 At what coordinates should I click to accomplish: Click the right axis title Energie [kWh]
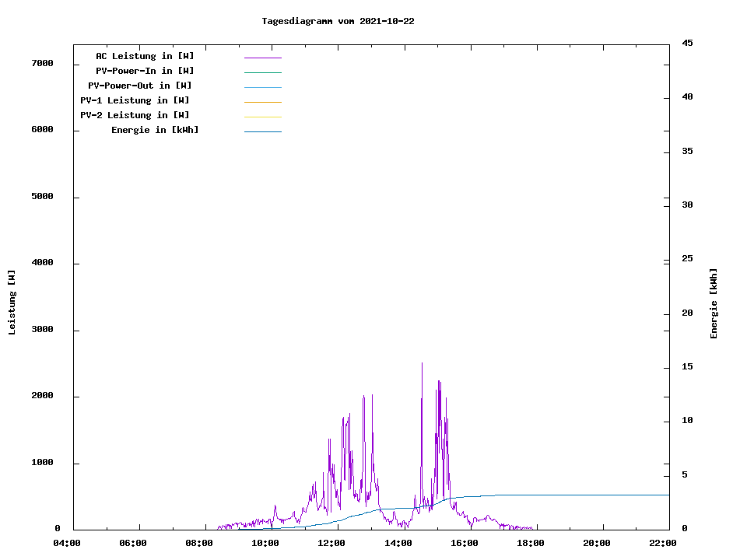(714, 303)
